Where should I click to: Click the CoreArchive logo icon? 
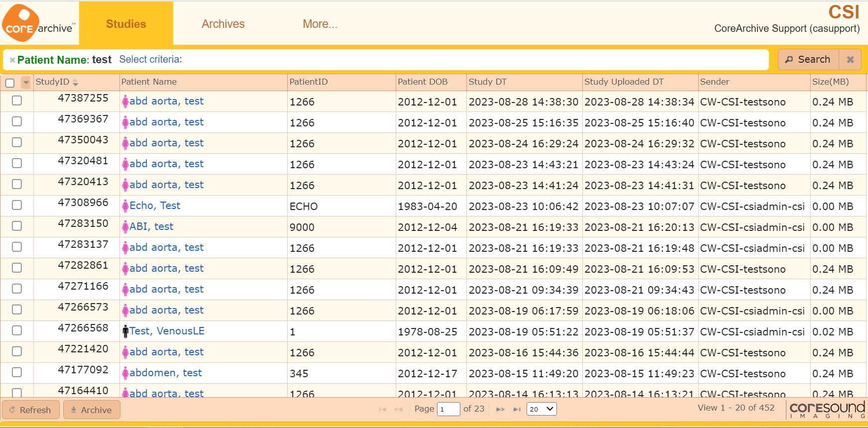tap(21, 23)
